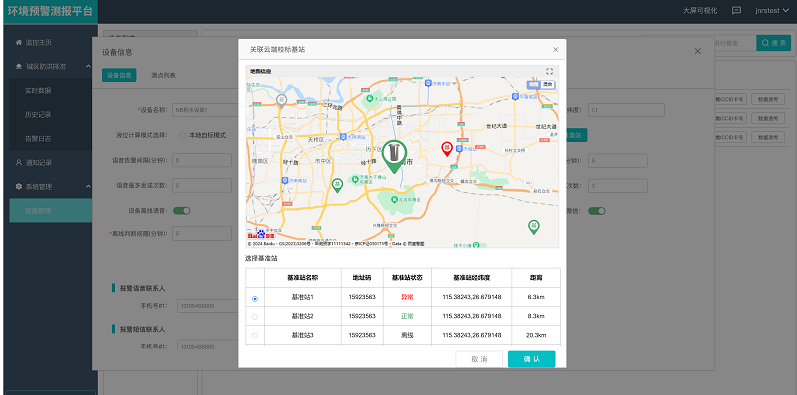Open 大屏可视化 link
Image resolution: width=797 pixels, height=395 pixels.
[700, 11]
